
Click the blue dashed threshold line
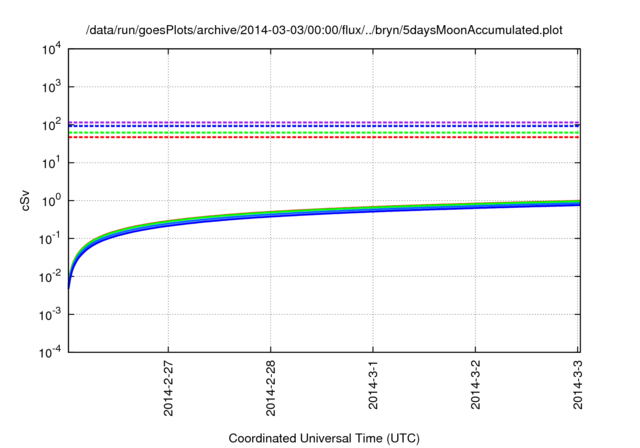click(324, 126)
